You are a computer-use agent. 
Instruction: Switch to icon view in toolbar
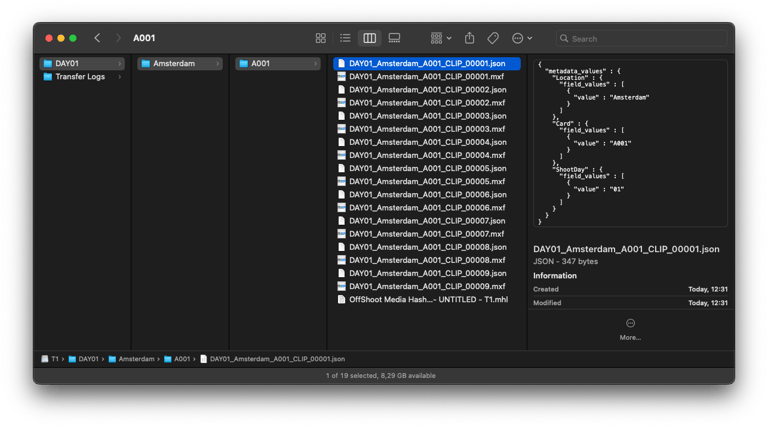pyautogui.click(x=320, y=38)
